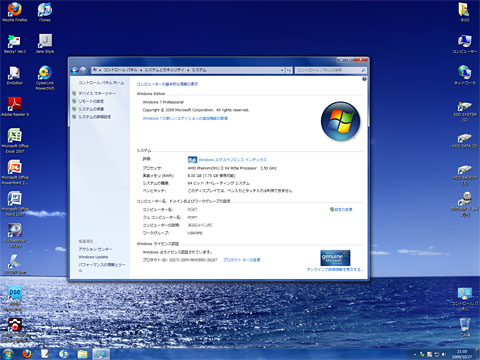Select the EmEditor desktop icon
This screenshot has height=360, width=480.
point(15,75)
